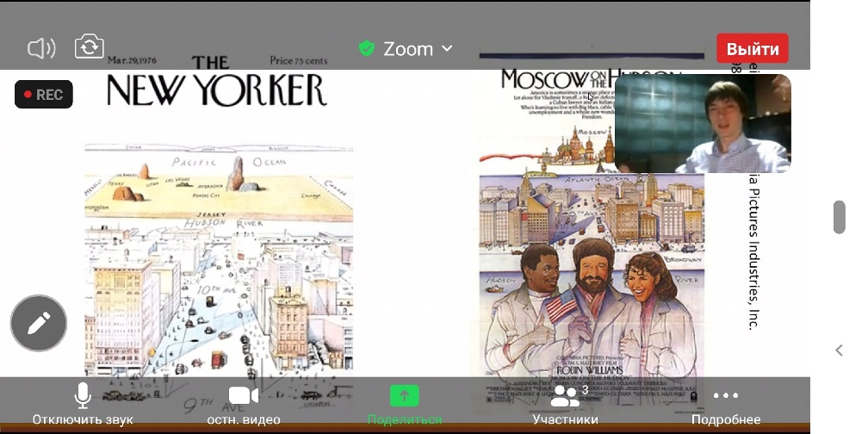Viewport: 868px width, 434px height.
Task: Stop video via остн. видео
Action: coord(244,404)
